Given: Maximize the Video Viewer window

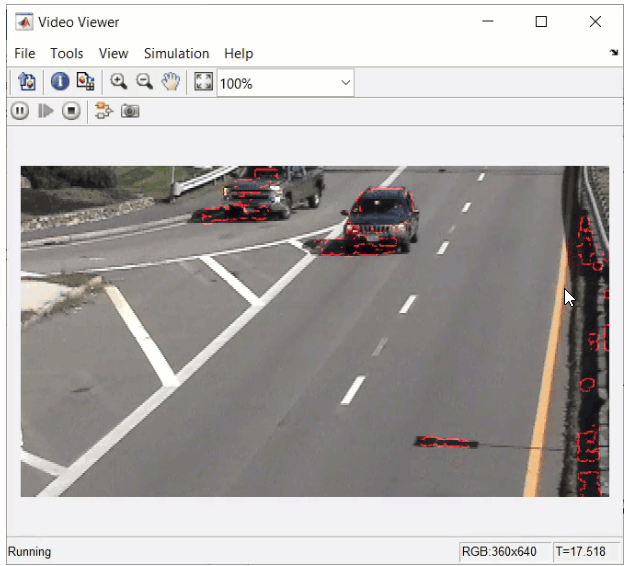Looking at the screenshot, I should [x=541, y=21].
